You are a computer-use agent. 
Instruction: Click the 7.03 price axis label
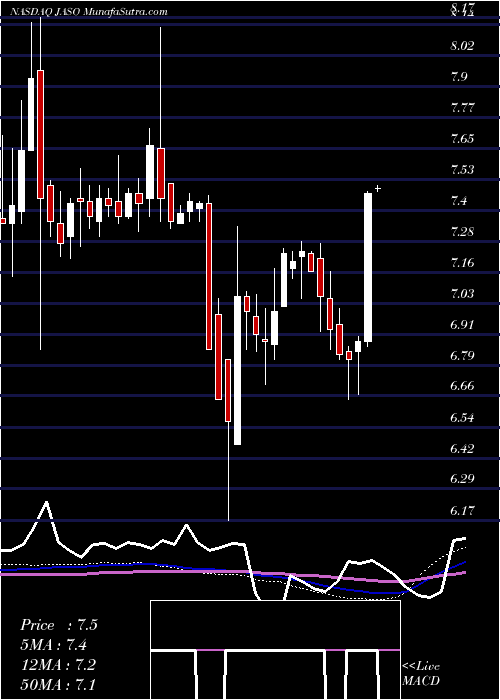(462, 294)
